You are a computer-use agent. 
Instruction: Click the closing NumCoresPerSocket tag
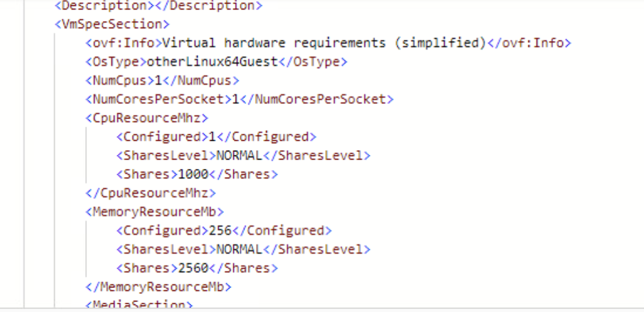(317, 99)
